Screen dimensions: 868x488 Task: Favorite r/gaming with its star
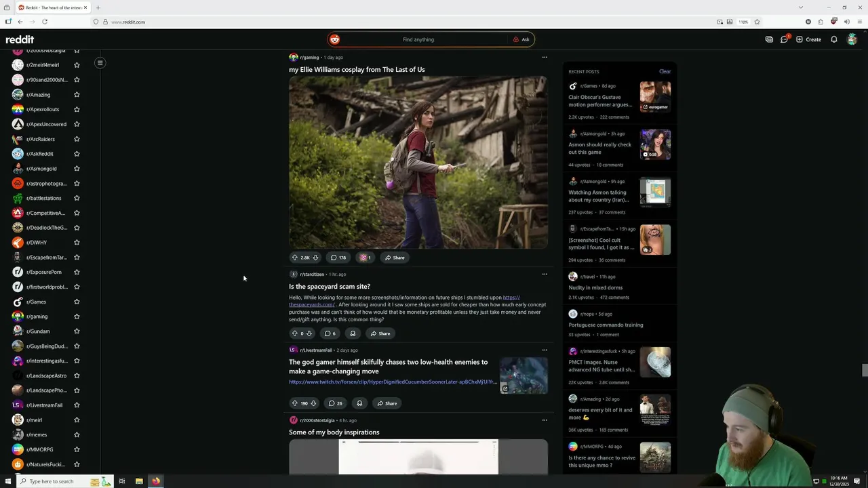pos(77,317)
